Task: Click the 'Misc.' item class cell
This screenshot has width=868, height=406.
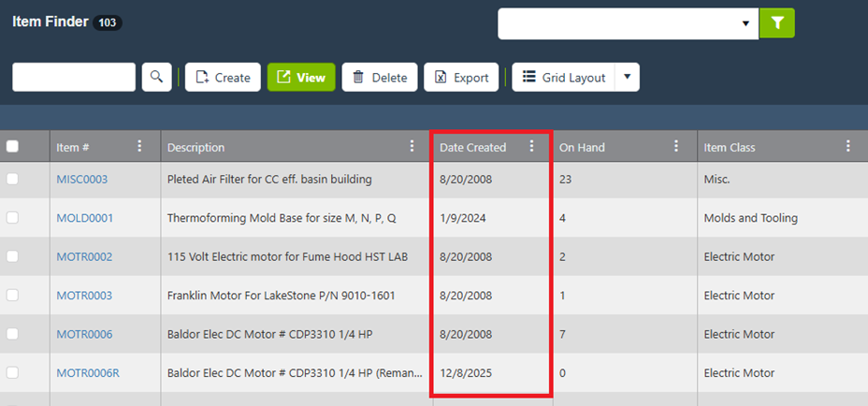Action: [716, 180]
